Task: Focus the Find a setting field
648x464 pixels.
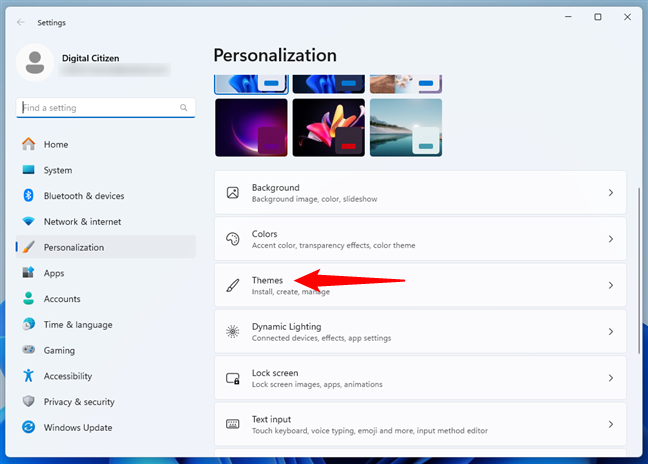Action: click(x=105, y=108)
